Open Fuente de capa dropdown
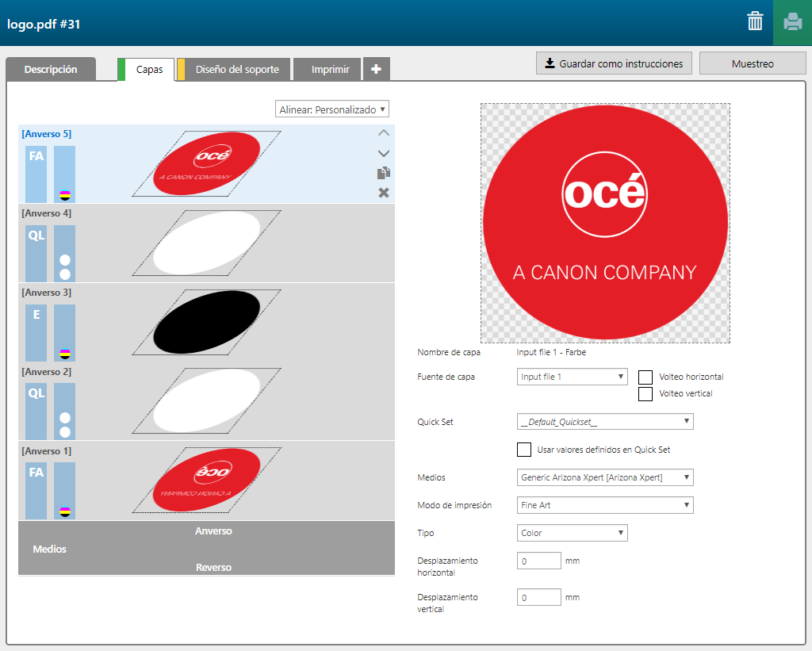812x651 pixels. point(573,377)
